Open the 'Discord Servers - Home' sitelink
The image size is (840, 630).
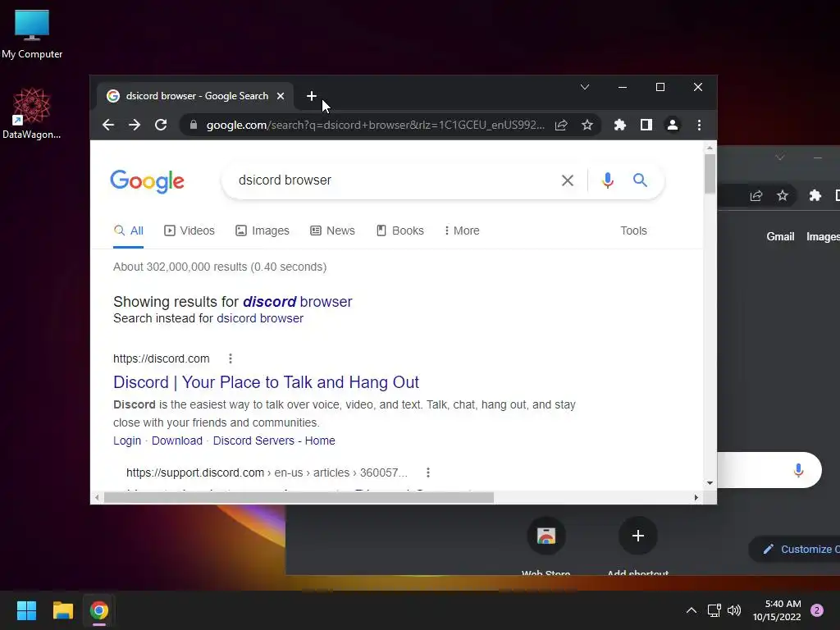click(x=274, y=441)
